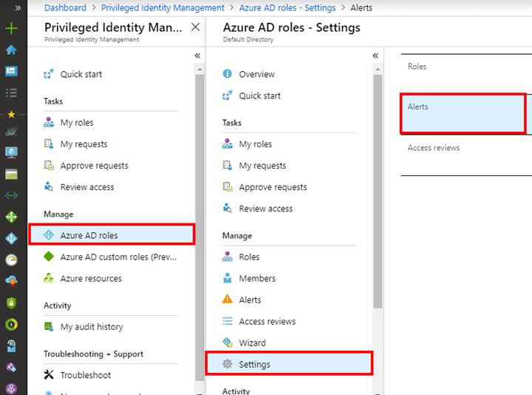Open Settings in the Azure AD roles menu

pyautogui.click(x=289, y=364)
